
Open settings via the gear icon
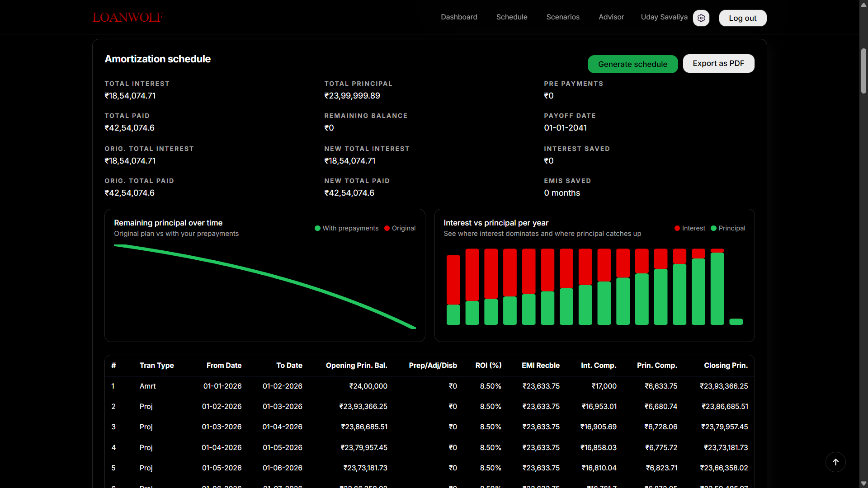pos(701,18)
